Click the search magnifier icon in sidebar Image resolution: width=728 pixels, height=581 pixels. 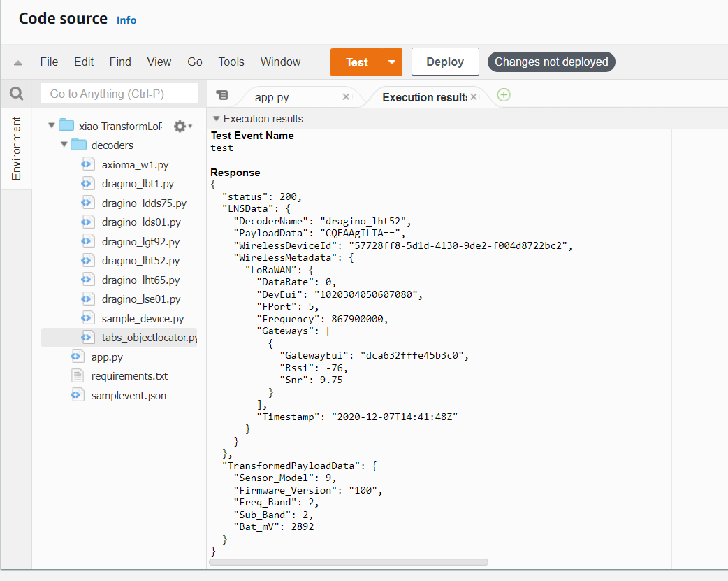point(16,94)
